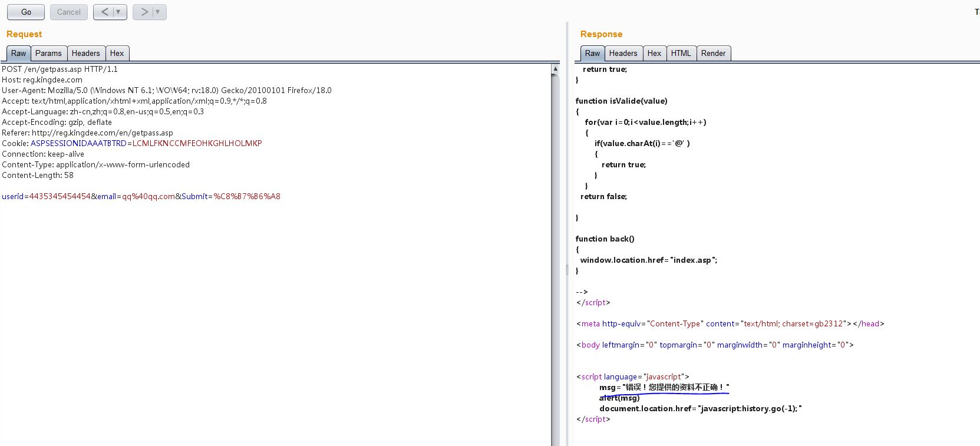980x446 pixels.
Task: Open the forward history dropdown arrow
Action: click(158, 12)
